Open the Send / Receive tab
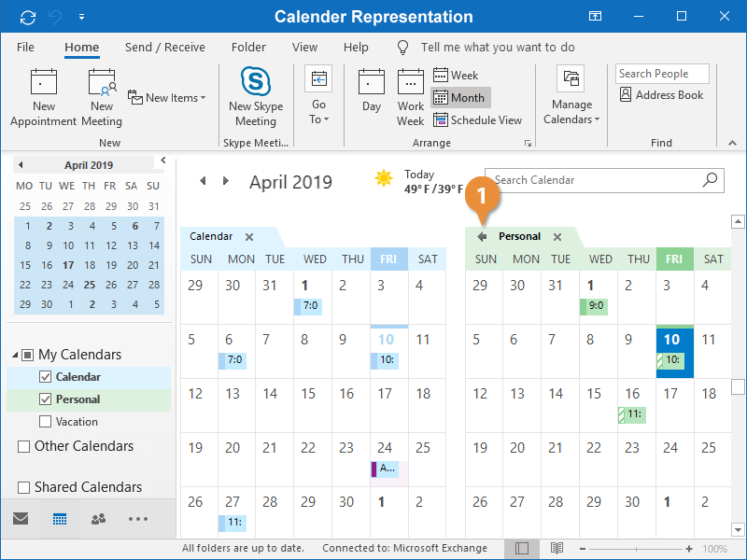Image resolution: width=747 pixels, height=560 pixels. click(164, 48)
